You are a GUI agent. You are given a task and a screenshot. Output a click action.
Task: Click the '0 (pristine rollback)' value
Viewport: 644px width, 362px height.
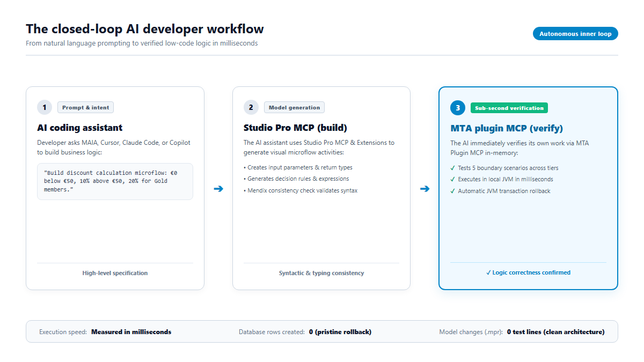[x=340, y=332]
